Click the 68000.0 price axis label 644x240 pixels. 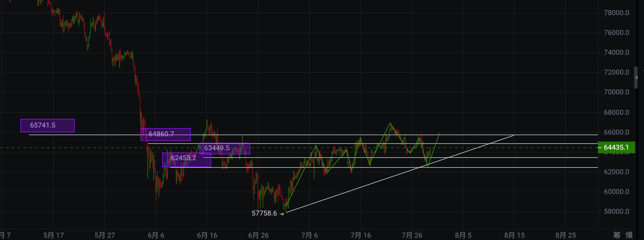tap(616, 112)
